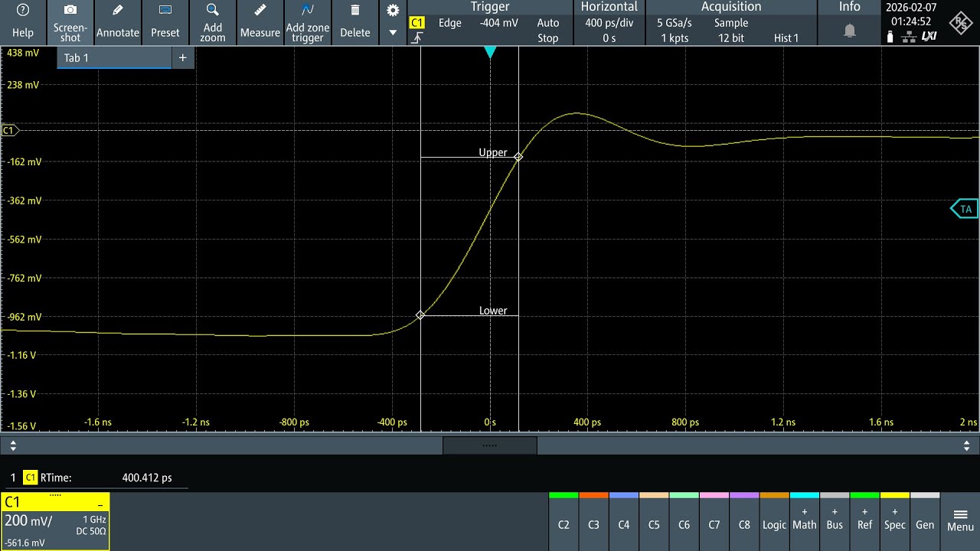Select the Upper cursor level label
The image size is (980, 551).
(x=493, y=152)
